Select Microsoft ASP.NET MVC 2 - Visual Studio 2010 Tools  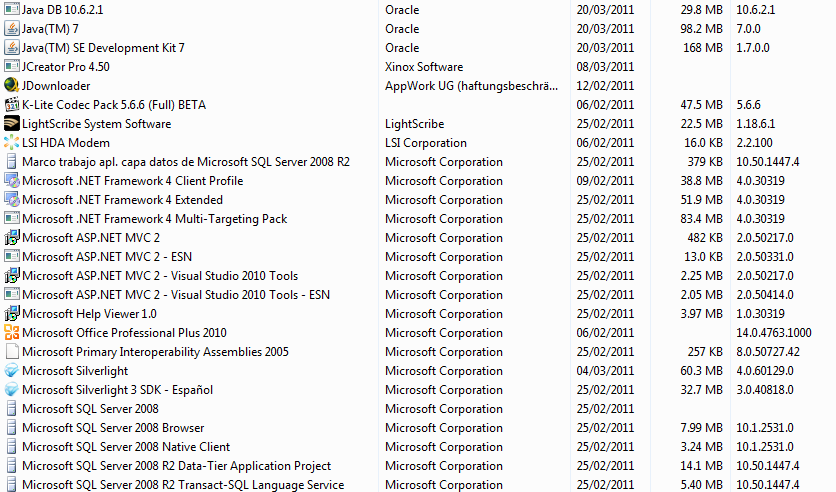tap(160, 276)
